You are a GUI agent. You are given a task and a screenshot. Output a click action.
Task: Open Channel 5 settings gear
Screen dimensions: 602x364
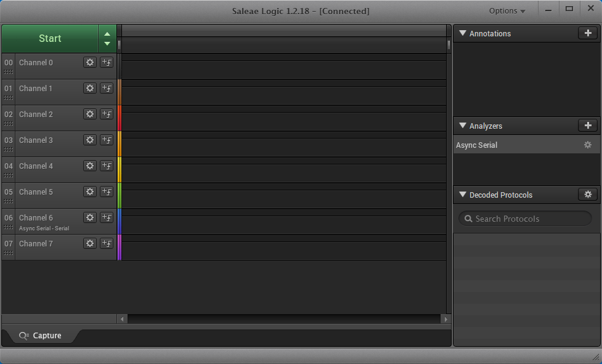[x=90, y=192]
